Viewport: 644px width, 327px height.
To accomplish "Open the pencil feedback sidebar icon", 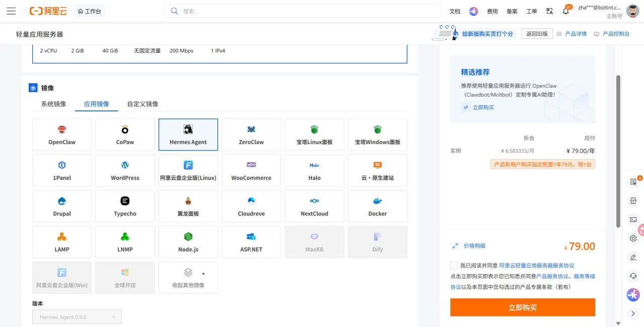I will [633, 257].
